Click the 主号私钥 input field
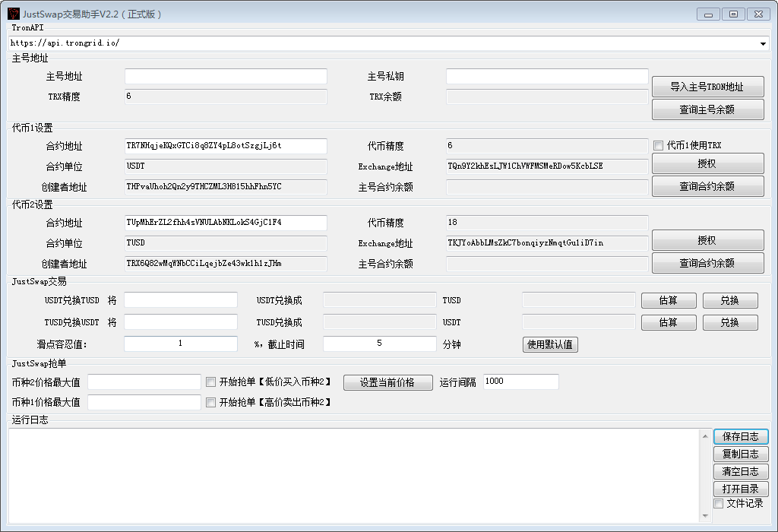 click(x=547, y=77)
